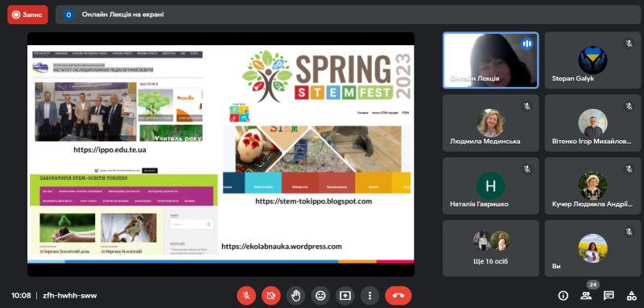Image resolution: width=644 pixels, height=308 pixels.
Task: Select Вітенко Ігор Михайлович participant tile
Action: tap(592, 123)
